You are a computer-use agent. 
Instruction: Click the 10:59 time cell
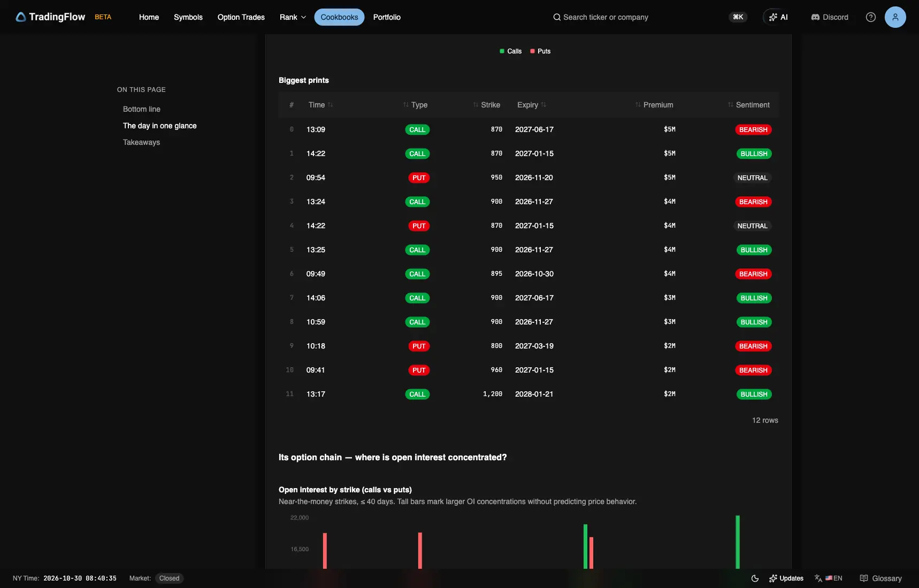click(x=316, y=322)
